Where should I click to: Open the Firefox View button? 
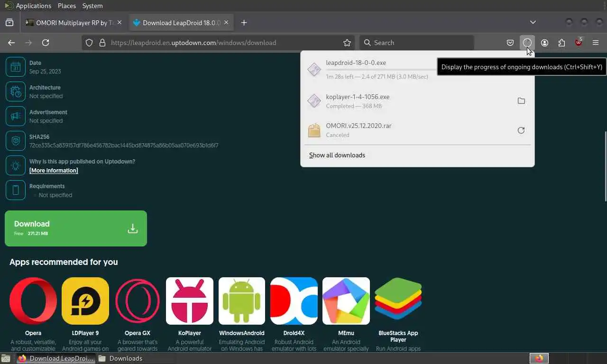tap(9, 22)
